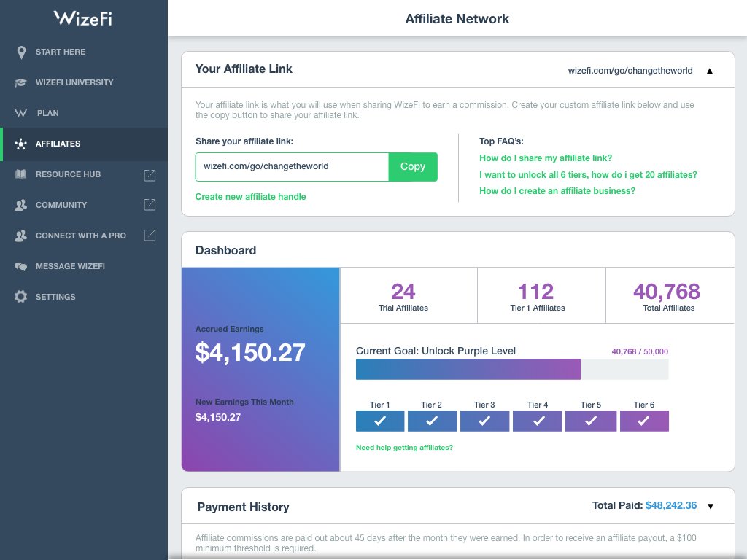Expand the Payment History panel arrow

point(711,506)
